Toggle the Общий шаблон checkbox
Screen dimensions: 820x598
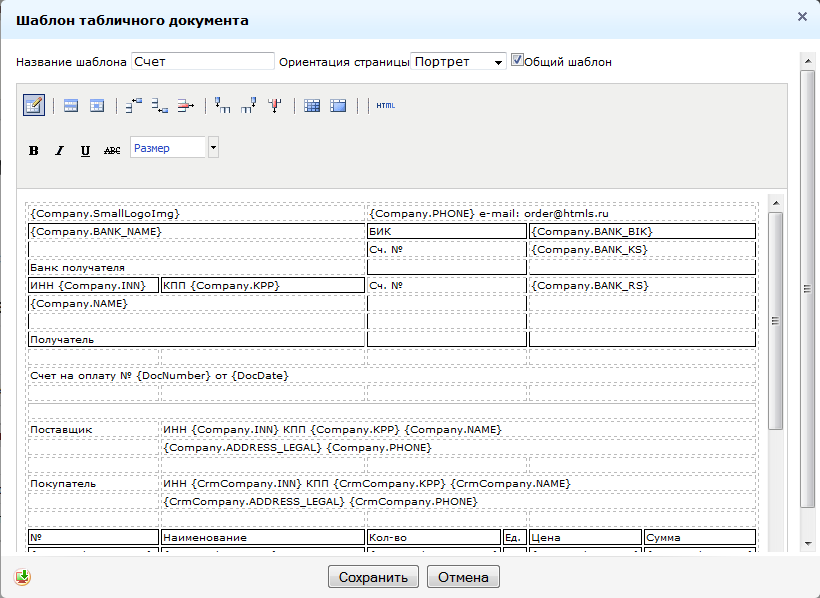[x=517, y=60]
